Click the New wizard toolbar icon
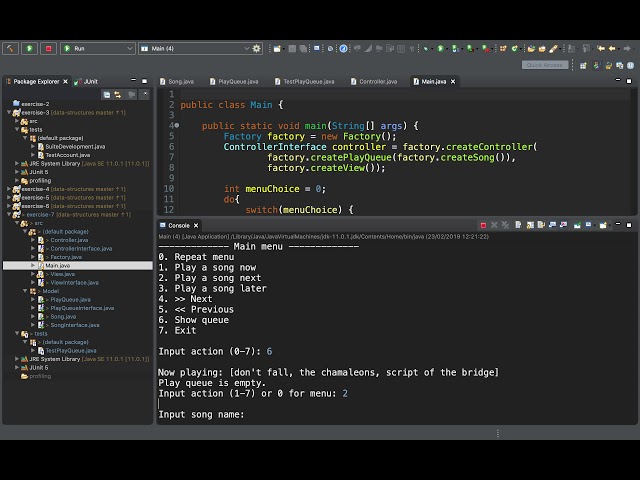The height and width of the screenshot is (480, 640). pyautogui.click(x=277, y=49)
